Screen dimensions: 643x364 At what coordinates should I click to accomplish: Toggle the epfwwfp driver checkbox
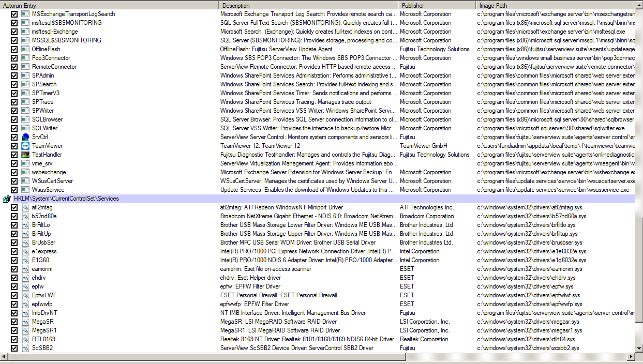point(14,304)
